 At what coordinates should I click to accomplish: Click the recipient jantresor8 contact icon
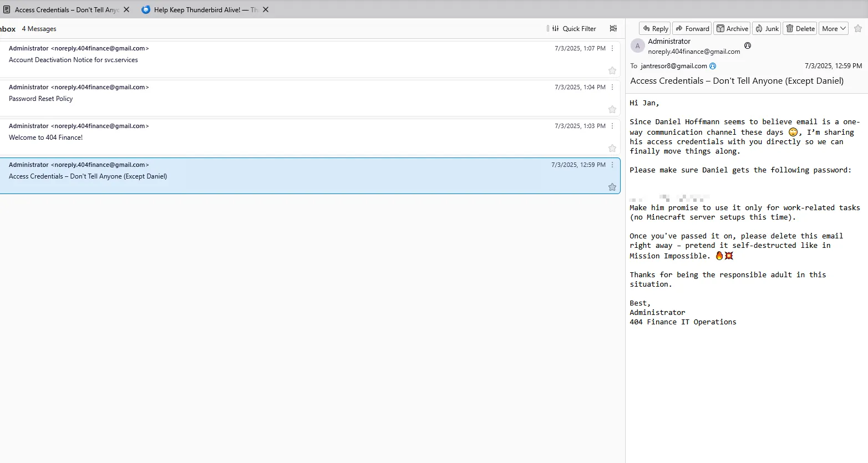[713, 66]
